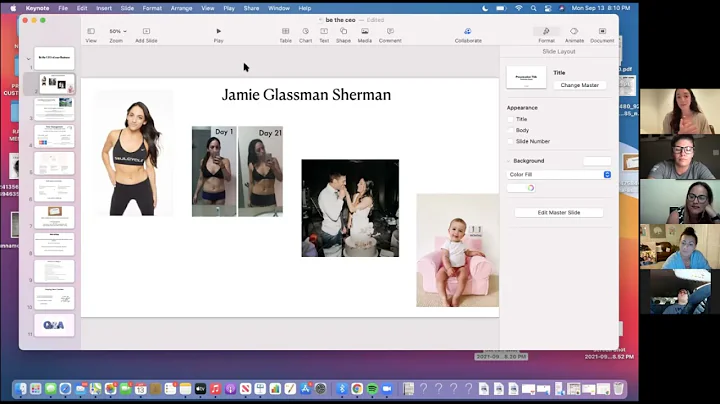Open Launchpad from the Dock
Screen dimensions: 720x404
[35, 389]
